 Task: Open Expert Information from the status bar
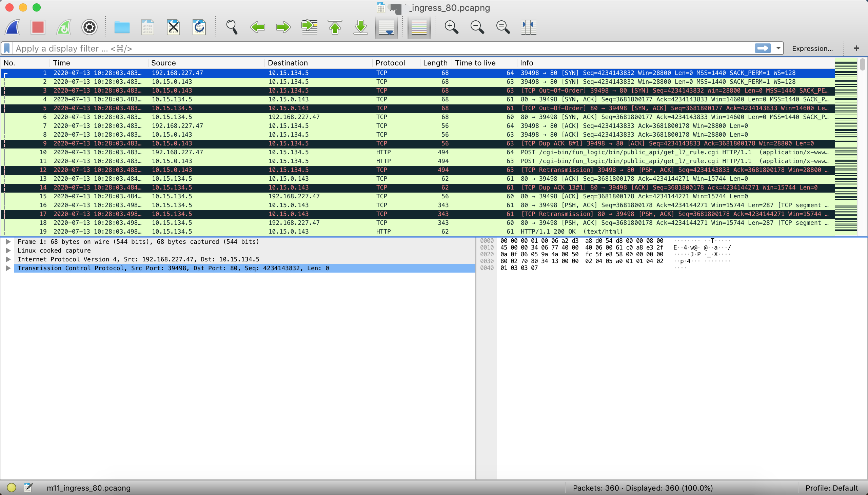pyautogui.click(x=12, y=487)
